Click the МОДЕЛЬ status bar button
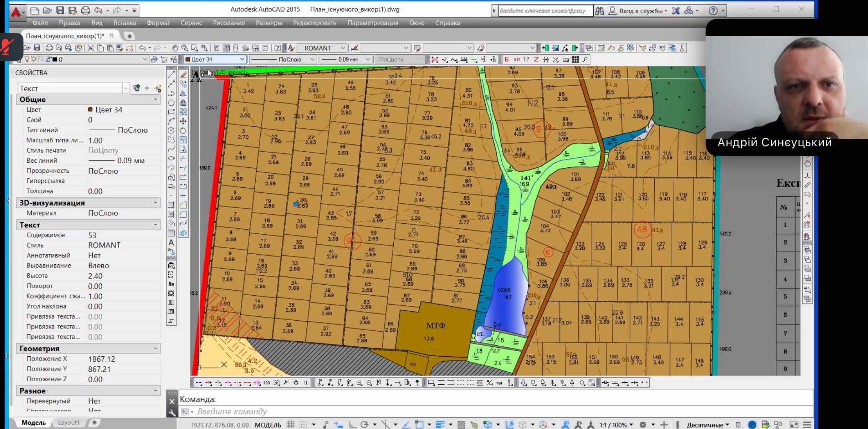The width and height of the screenshot is (868, 429). pyautogui.click(x=268, y=425)
